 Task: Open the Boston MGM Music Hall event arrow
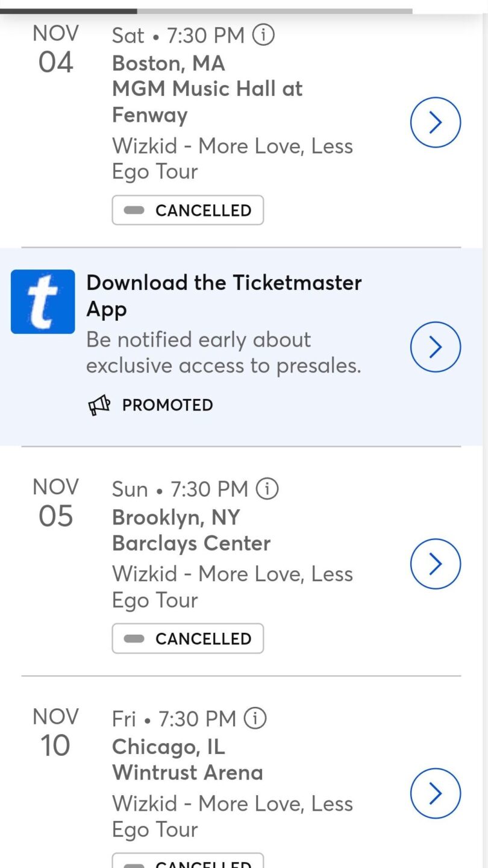pos(435,122)
